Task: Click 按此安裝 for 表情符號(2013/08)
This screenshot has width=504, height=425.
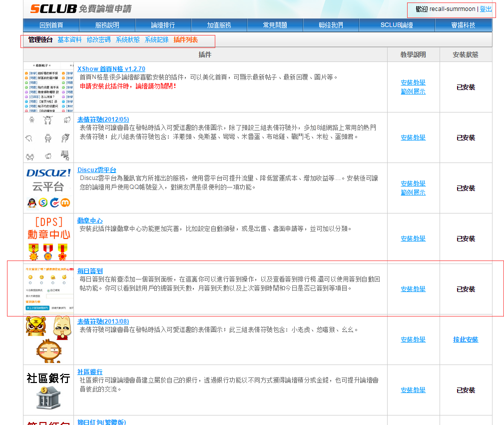Action: [466, 339]
